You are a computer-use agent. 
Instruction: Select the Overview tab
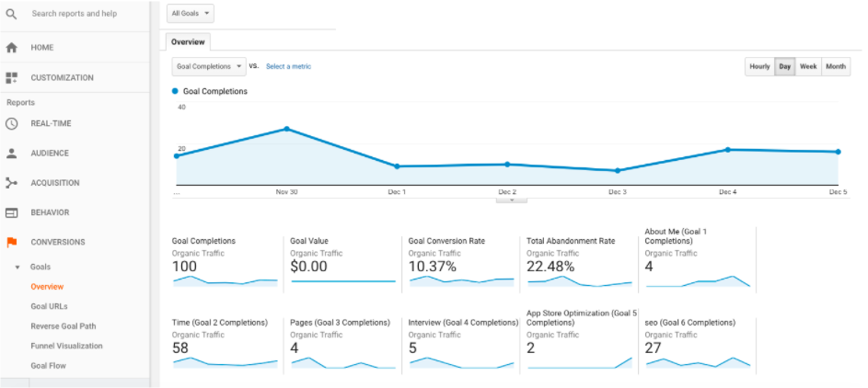[188, 42]
